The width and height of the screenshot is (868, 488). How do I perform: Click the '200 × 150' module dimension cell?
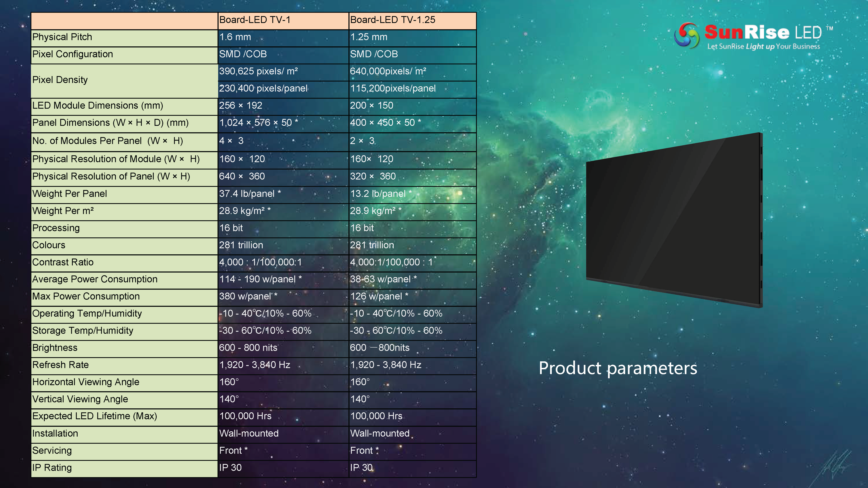pos(412,106)
